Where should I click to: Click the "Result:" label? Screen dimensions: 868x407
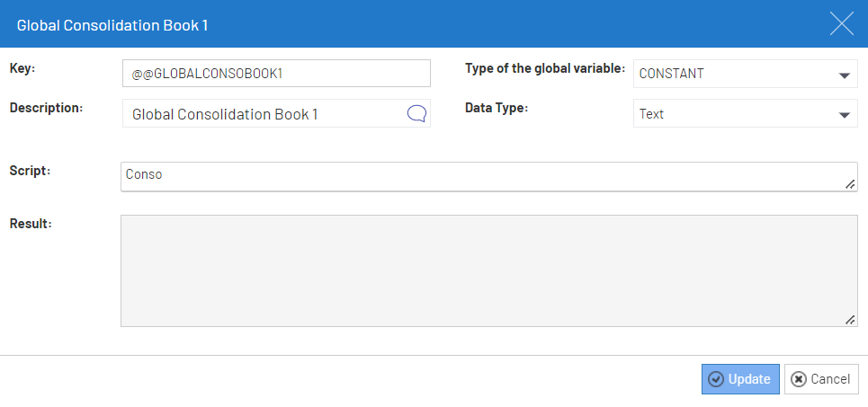click(31, 223)
